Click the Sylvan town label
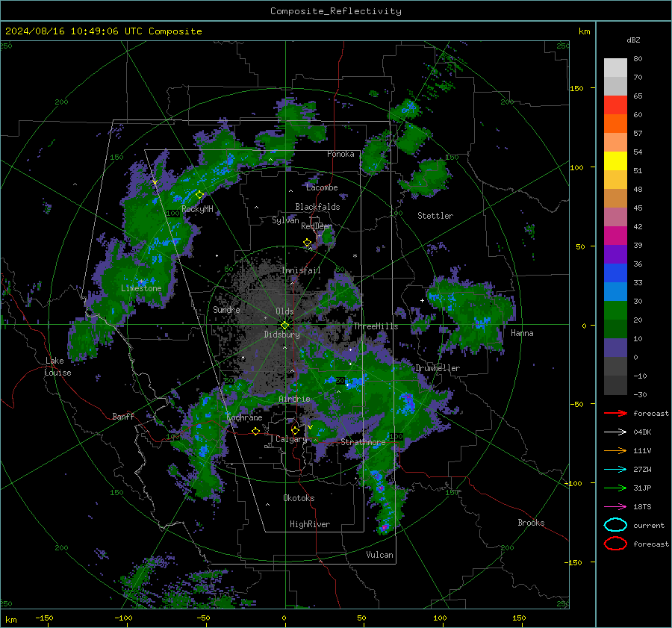The image size is (672, 628). [x=285, y=220]
